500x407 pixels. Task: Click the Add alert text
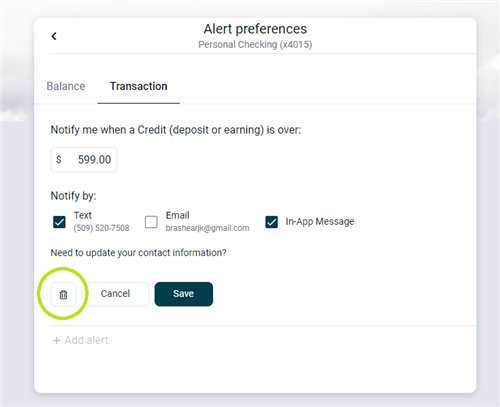[x=86, y=340]
